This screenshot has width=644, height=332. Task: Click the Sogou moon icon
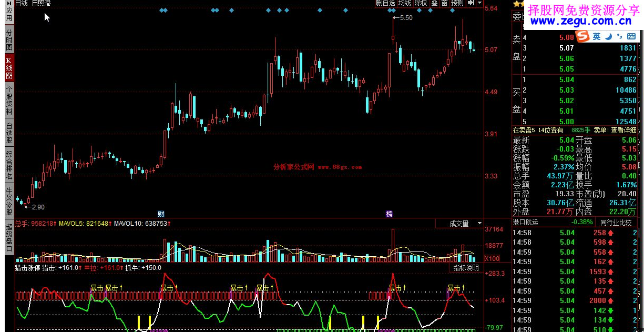(x=608, y=36)
